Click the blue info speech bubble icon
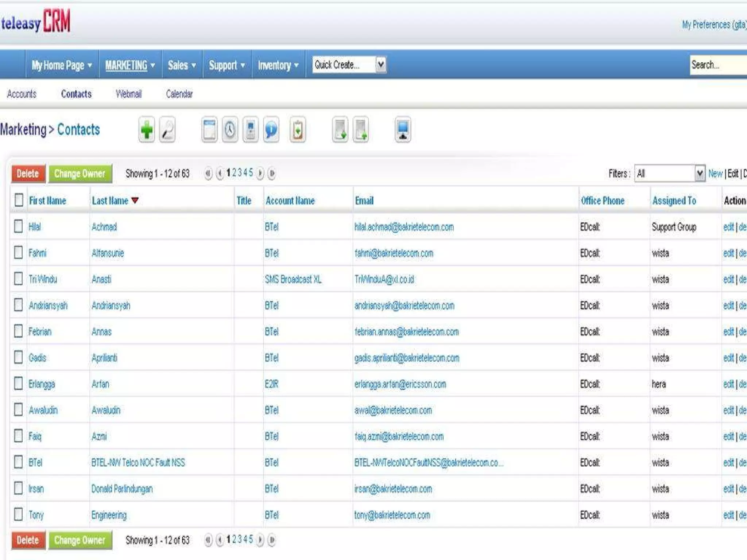Screen dimensions: 747x560 click(x=271, y=130)
